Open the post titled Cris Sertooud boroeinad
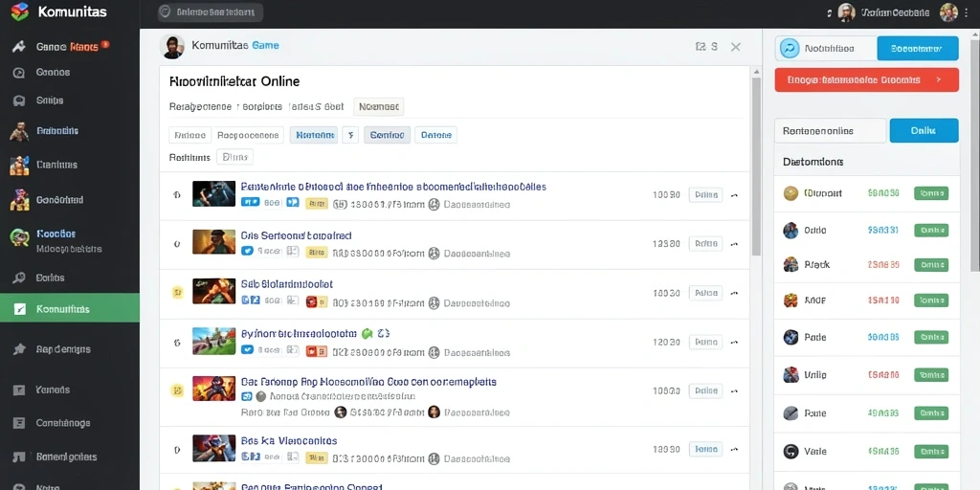The width and height of the screenshot is (980, 490). point(297,235)
